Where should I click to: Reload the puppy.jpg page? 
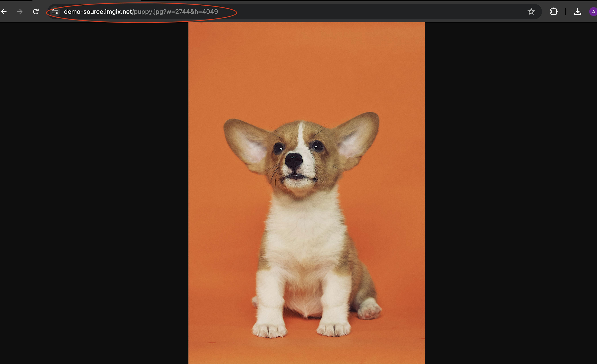pyautogui.click(x=36, y=12)
